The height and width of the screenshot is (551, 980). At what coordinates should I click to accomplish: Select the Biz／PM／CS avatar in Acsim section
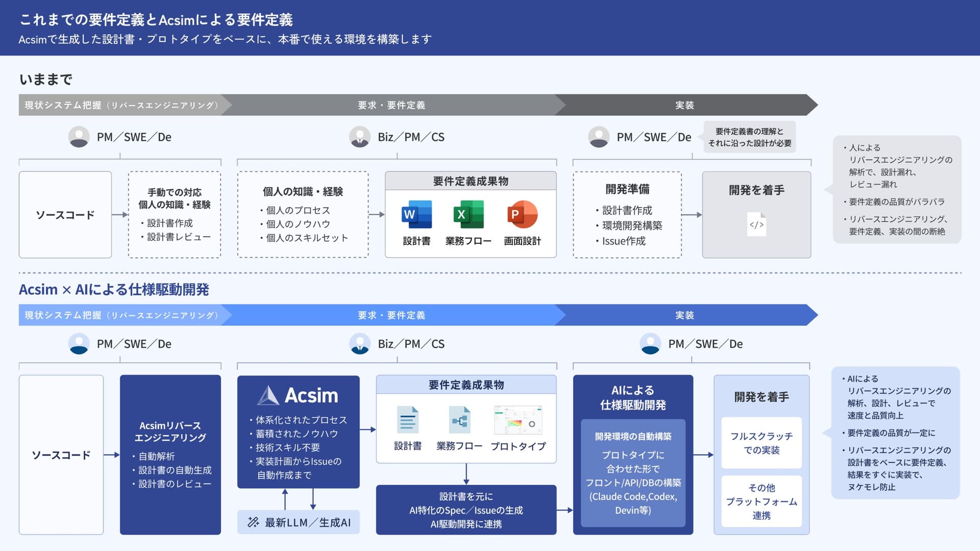click(x=360, y=343)
